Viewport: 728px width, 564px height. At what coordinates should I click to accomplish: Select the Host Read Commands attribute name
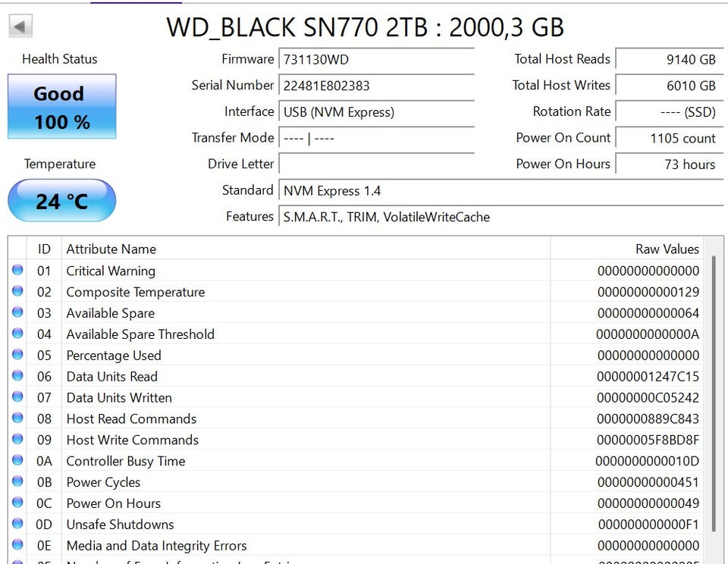pyautogui.click(x=131, y=418)
